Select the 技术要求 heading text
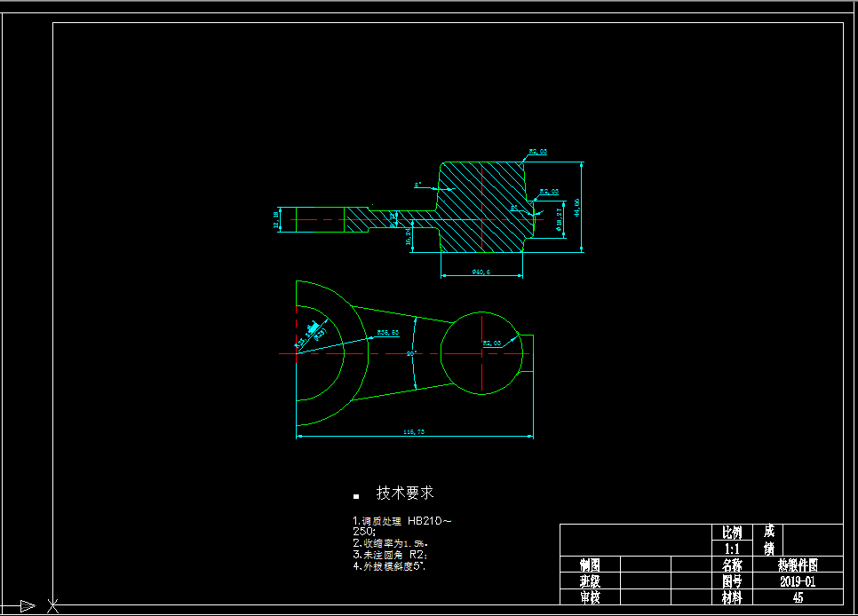Image resolution: width=858 pixels, height=616 pixels. pyautogui.click(x=405, y=493)
